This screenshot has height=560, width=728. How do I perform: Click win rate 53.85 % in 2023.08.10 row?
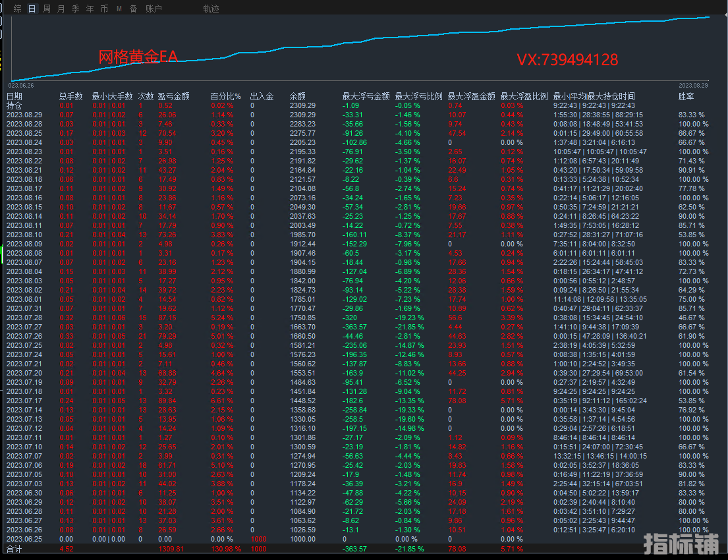(x=692, y=235)
